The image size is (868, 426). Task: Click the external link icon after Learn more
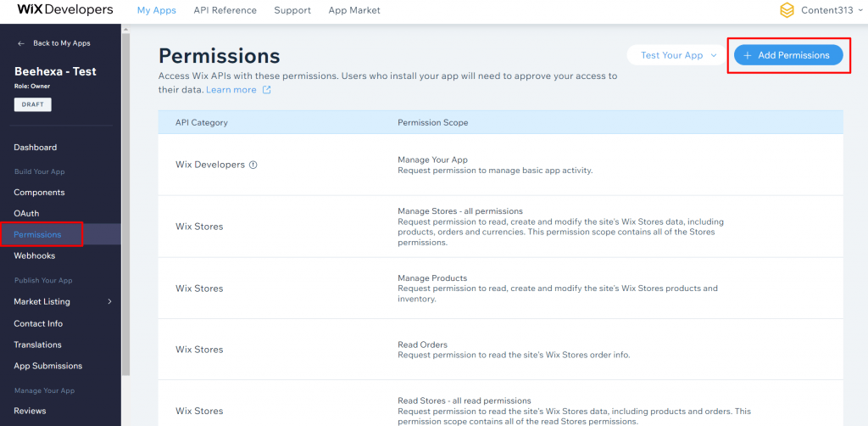267,90
